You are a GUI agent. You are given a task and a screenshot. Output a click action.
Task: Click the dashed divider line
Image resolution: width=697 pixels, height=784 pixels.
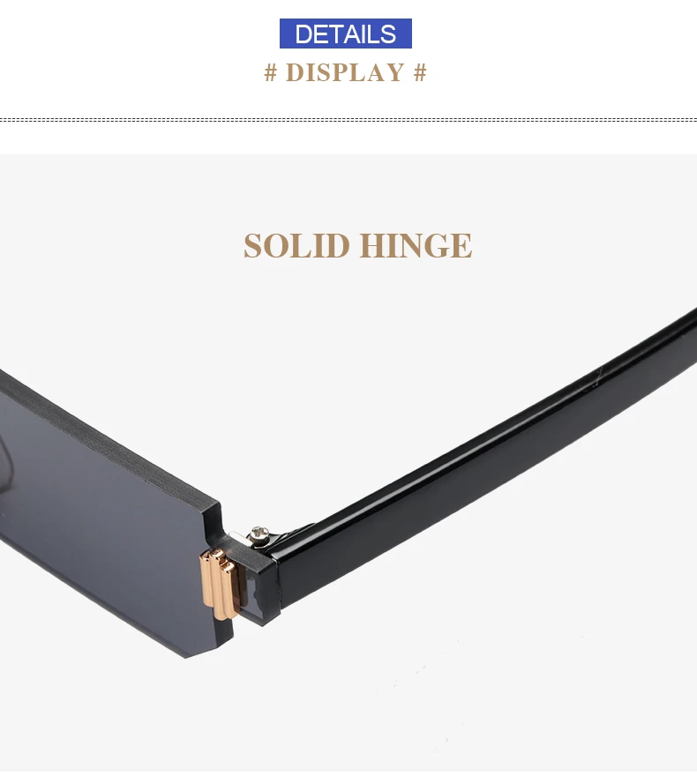tap(348, 120)
